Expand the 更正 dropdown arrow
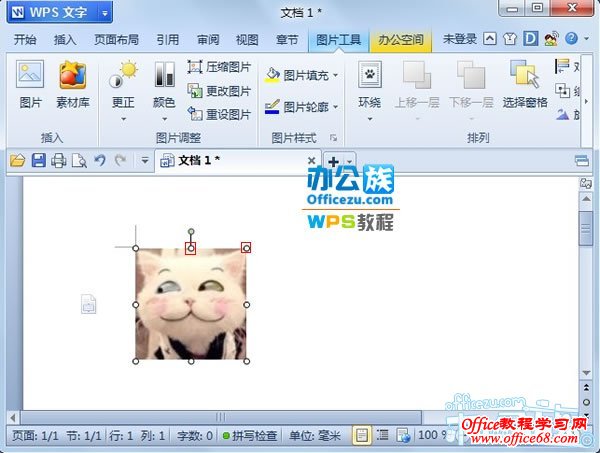Viewport: 600px width, 453px height. point(123,119)
